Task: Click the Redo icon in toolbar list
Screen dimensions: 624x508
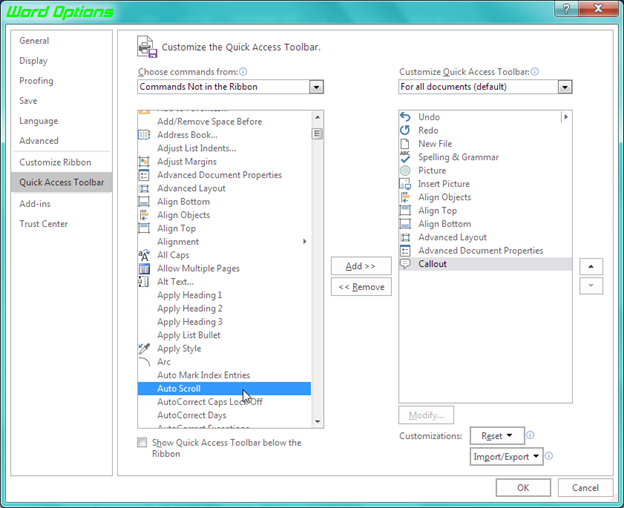Action: [405, 130]
